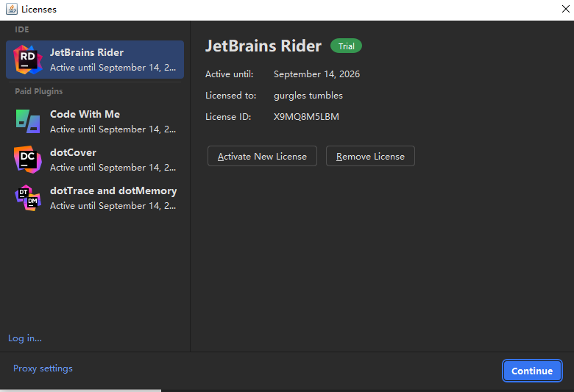Select JetBrains Rider in the IDE list
The width and height of the screenshot is (574, 392).
95,60
